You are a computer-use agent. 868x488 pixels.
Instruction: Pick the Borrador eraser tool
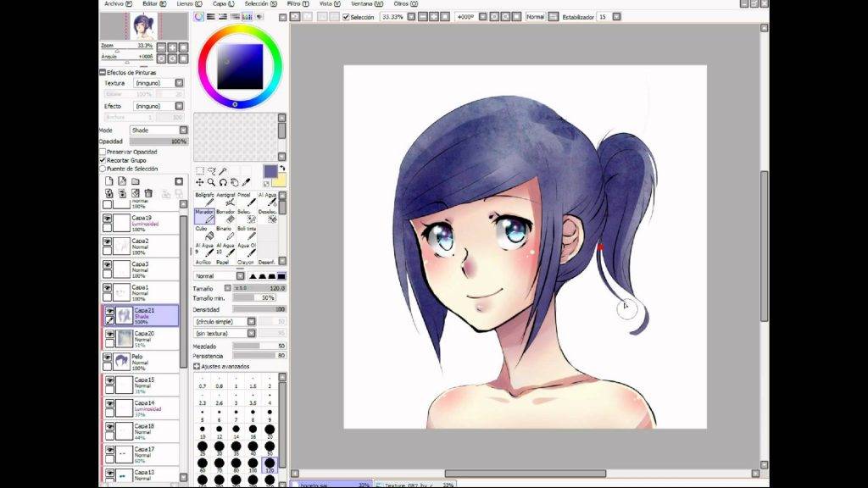224,217
